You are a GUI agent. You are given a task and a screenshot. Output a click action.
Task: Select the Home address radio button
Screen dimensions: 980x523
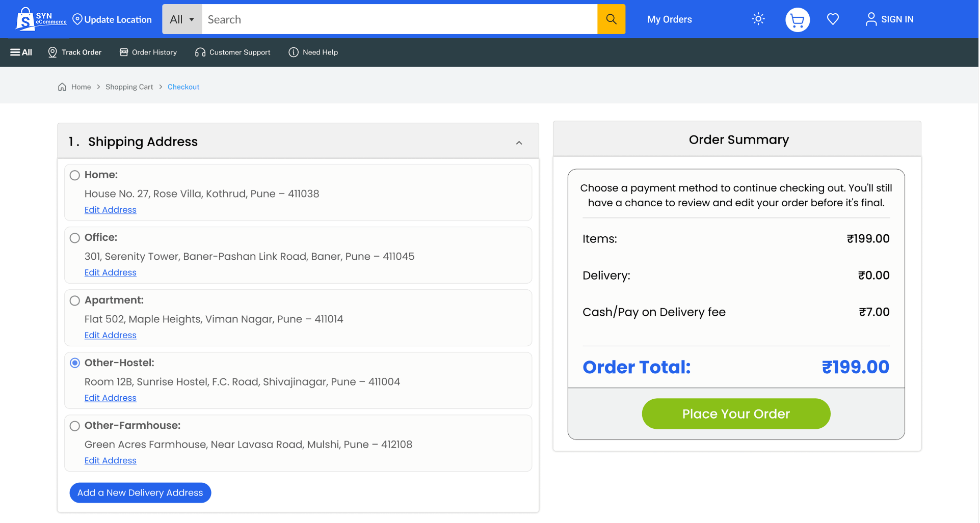[75, 175]
